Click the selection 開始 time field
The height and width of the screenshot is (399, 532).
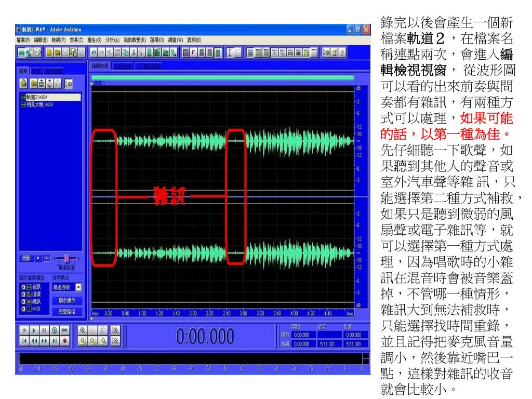click(x=303, y=335)
